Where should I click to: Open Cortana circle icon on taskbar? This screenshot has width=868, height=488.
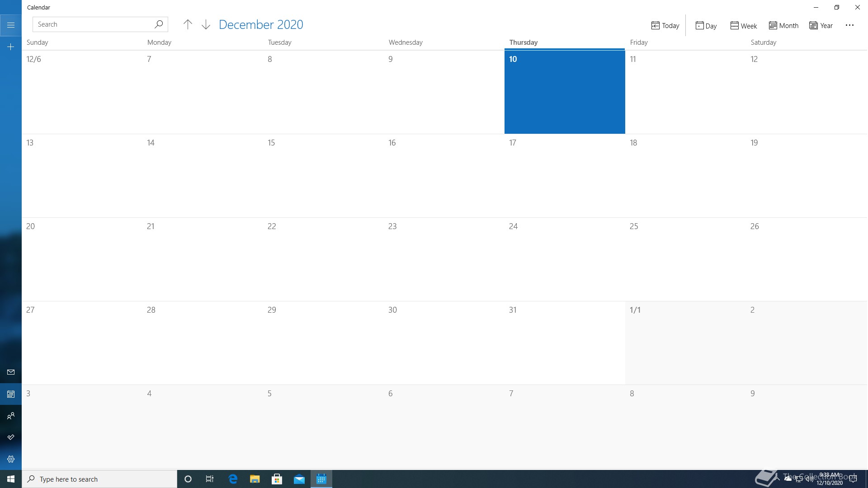(x=188, y=479)
